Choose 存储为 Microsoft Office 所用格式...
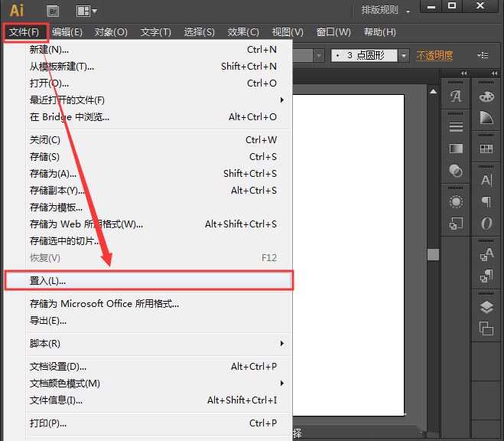This screenshot has height=441, width=504. (x=148, y=304)
